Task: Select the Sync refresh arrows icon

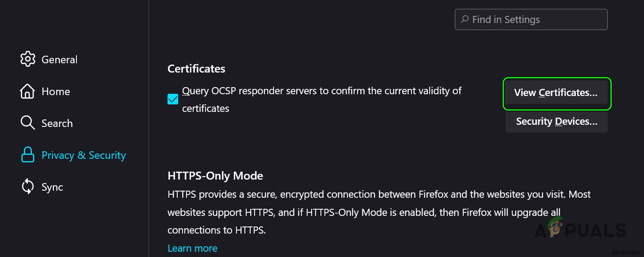Action: [x=27, y=187]
